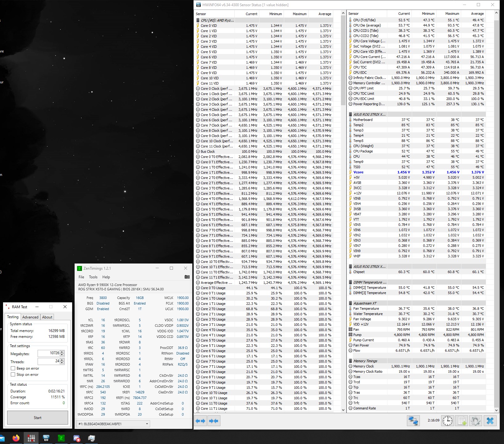Select the DIMM[2] Temperature sensor row
504x444 pixels.
[x=416, y=288]
